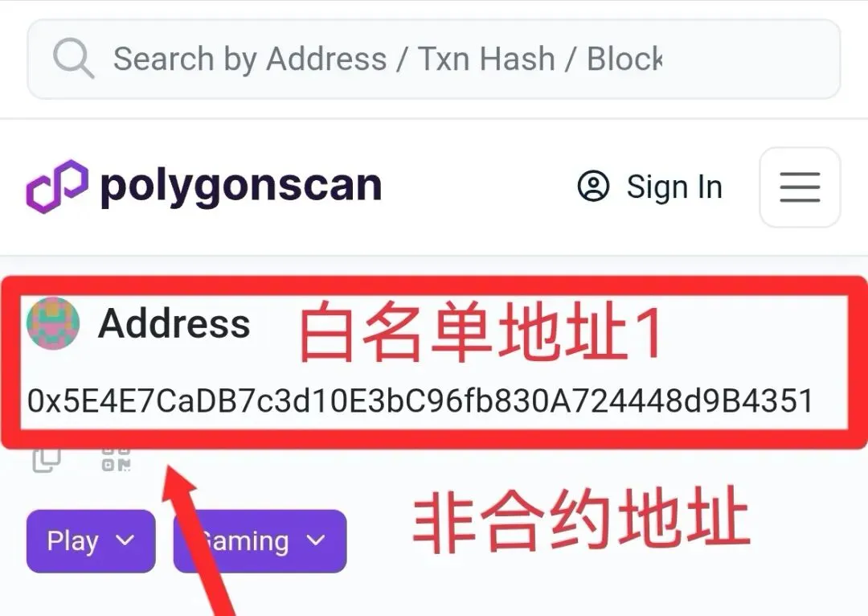Click the red 白名单地址1 annotation text
Screen dimensions: 868x616
[x=481, y=331]
